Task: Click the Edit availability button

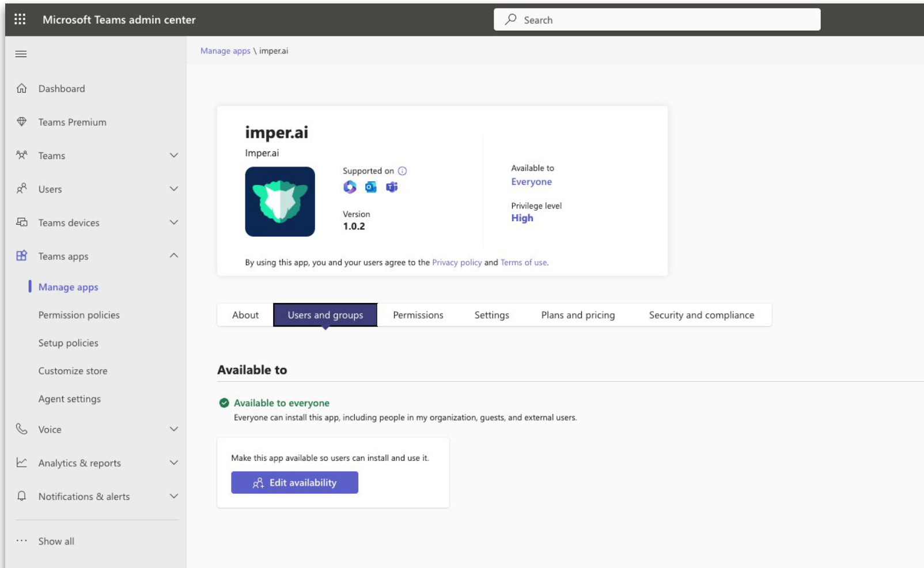Action: (295, 483)
